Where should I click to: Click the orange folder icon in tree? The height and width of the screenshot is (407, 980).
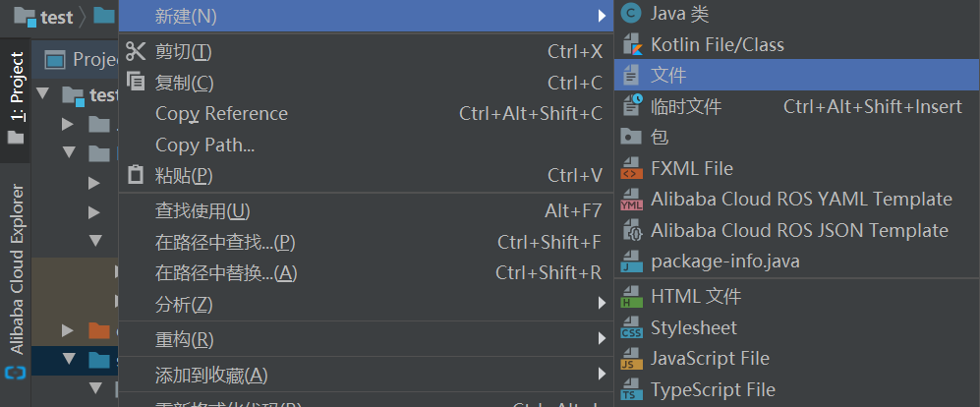click(x=100, y=330)
